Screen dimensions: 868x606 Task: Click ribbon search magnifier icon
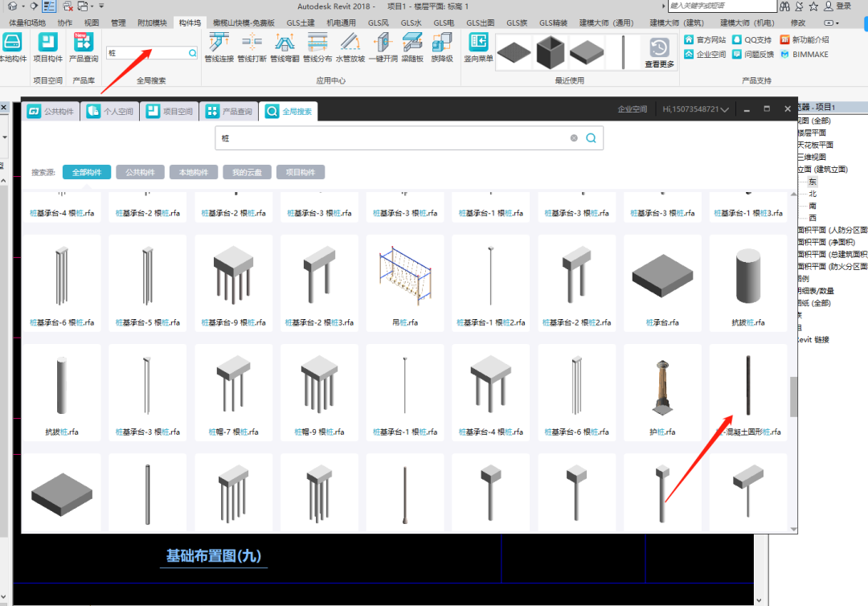coord(192,53)
